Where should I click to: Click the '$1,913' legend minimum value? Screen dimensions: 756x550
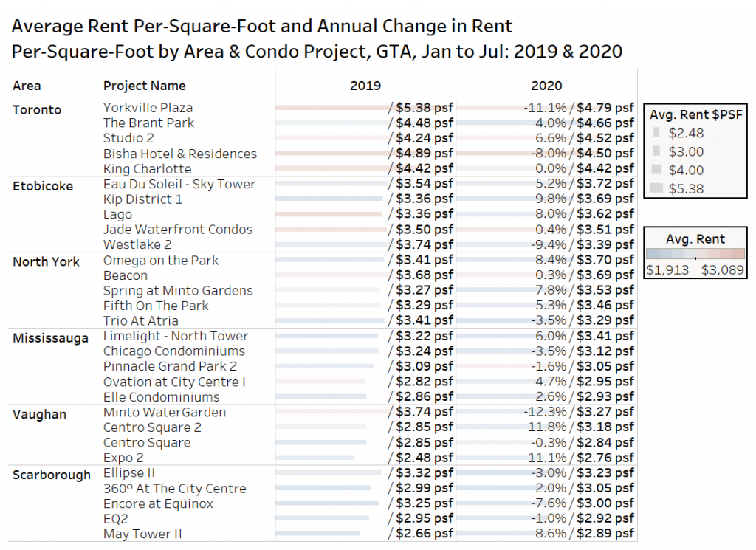click(x=667, y=270)
